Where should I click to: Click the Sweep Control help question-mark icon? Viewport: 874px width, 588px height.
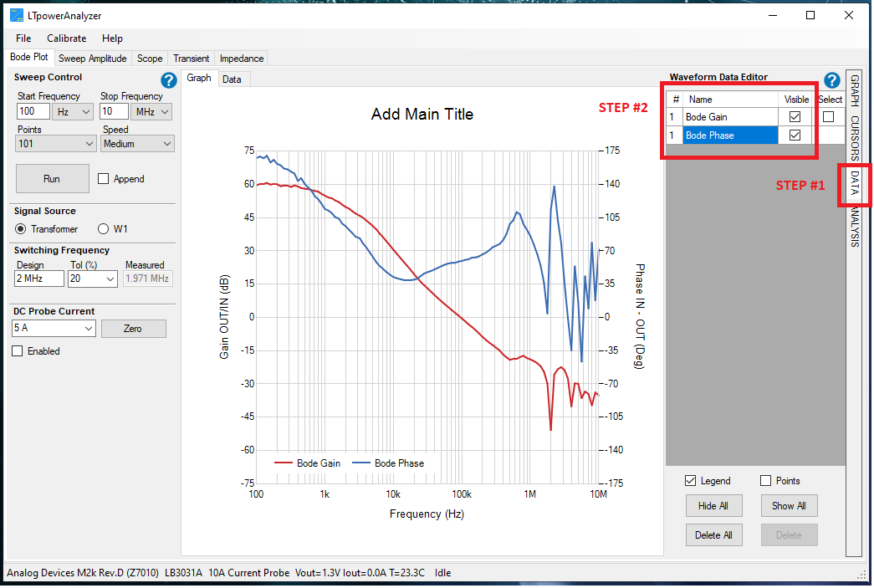(168, 80)
